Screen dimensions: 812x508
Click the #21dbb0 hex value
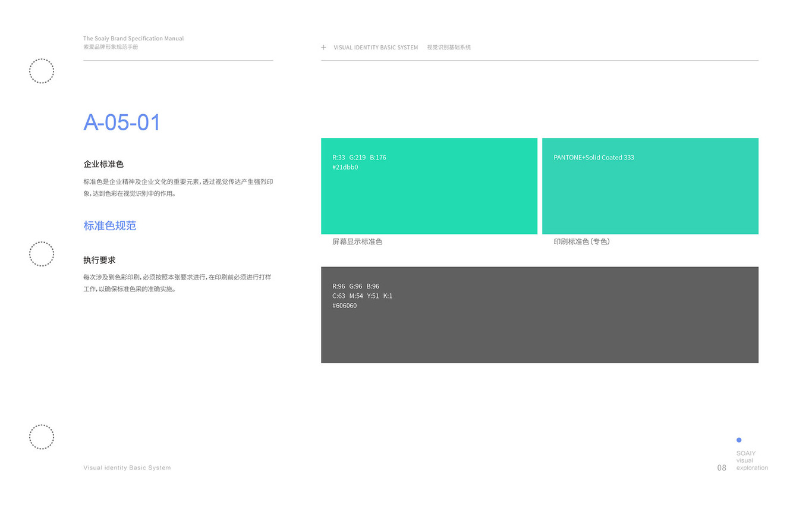click(345, 167)
